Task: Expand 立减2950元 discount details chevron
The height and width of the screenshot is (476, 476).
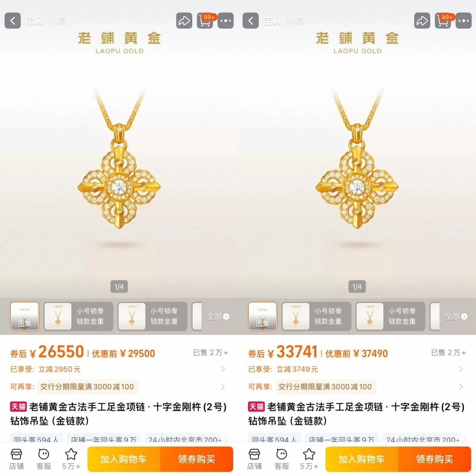Action: click(x=223, y=369)
